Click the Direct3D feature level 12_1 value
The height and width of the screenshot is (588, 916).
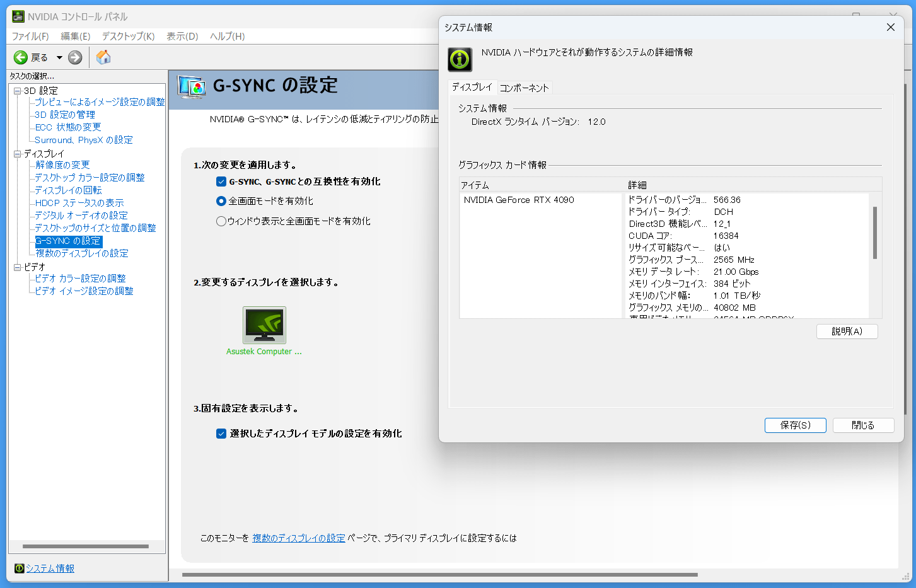click(722, 224)
